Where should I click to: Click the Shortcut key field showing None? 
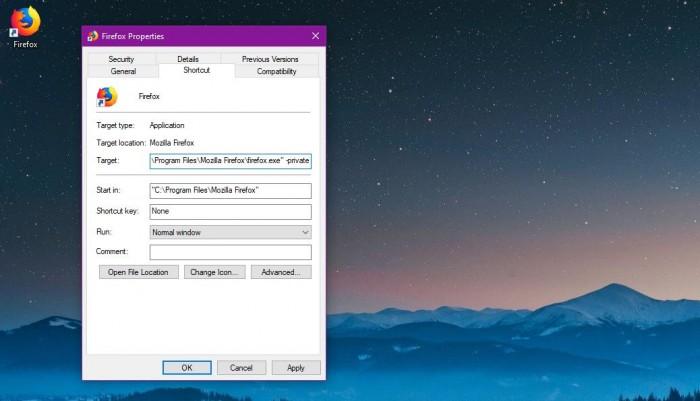coord(230,212)
